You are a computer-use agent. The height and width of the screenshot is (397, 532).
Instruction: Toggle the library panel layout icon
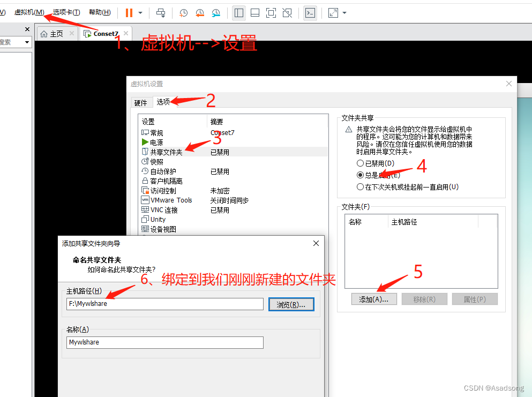point(238,12)
